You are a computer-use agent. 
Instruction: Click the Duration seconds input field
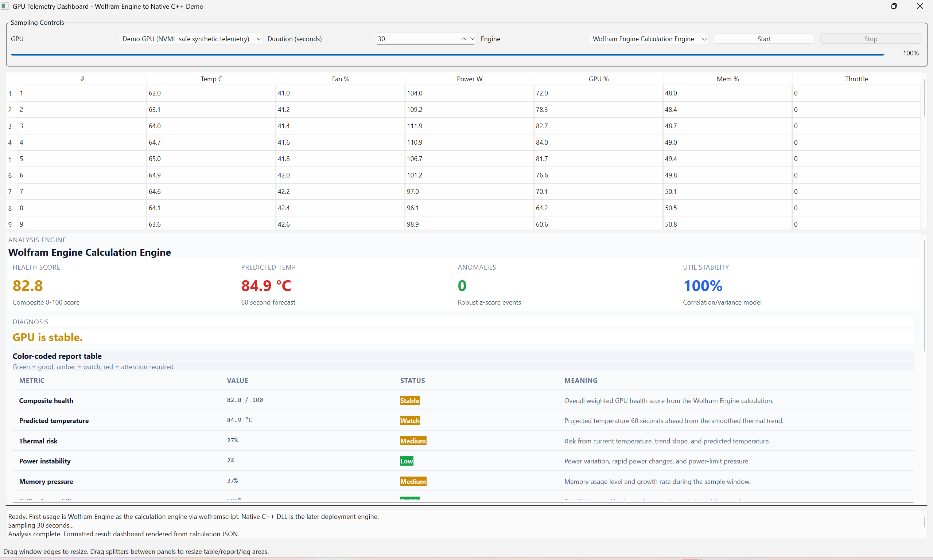417,39
